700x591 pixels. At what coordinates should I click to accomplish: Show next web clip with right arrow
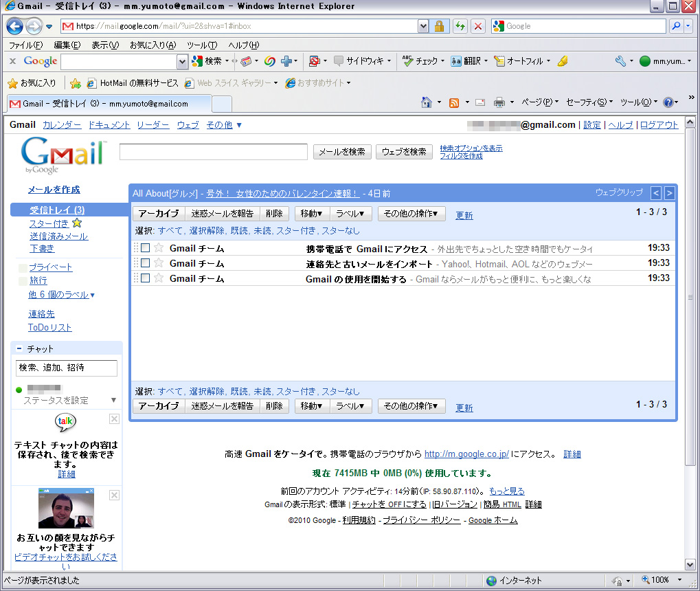click(x=669, y=193)
